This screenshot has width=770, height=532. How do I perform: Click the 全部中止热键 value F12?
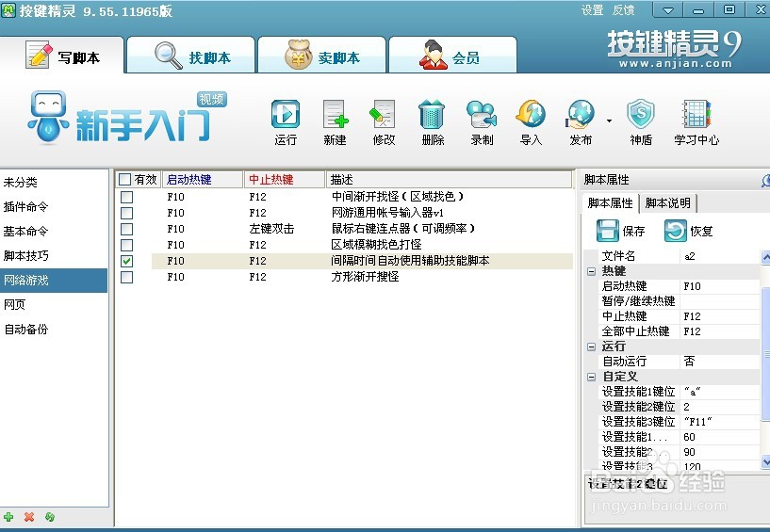(720, 331)
